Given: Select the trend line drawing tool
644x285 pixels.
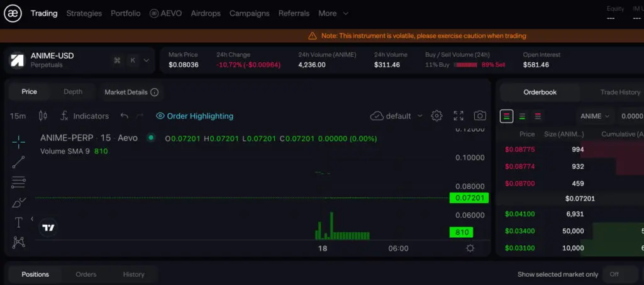Looking at the screenshot, I should coord(18,162).
